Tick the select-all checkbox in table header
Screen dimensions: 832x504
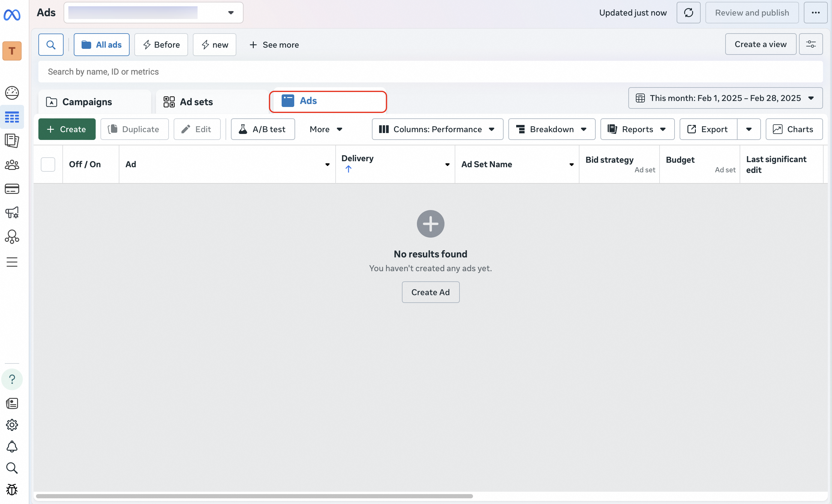(x=48, y=165)
